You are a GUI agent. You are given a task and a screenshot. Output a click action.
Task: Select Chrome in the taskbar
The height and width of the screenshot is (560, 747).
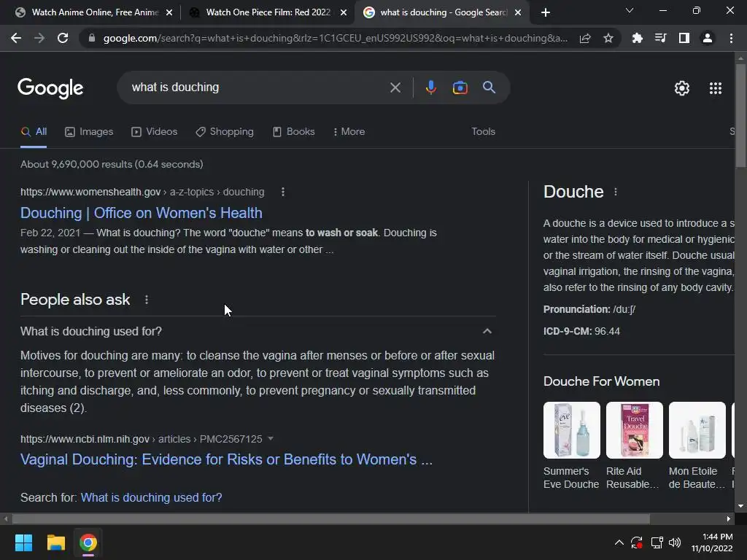coord(88,542)
